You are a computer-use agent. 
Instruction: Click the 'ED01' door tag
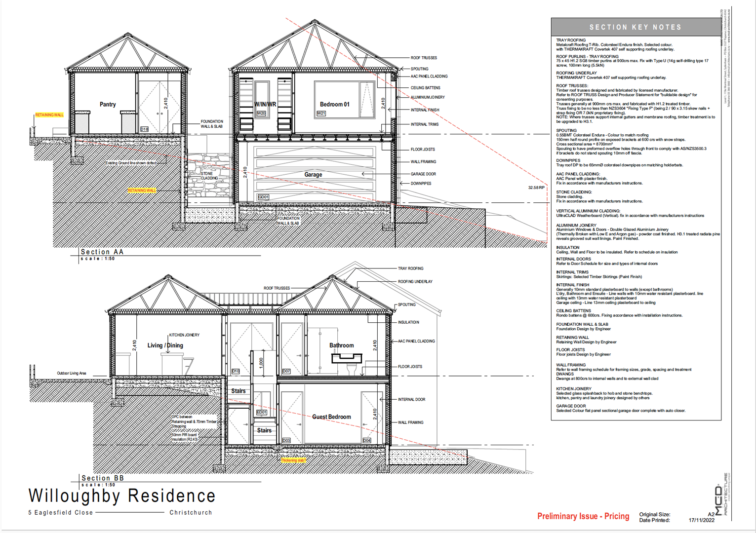point(261,412)
